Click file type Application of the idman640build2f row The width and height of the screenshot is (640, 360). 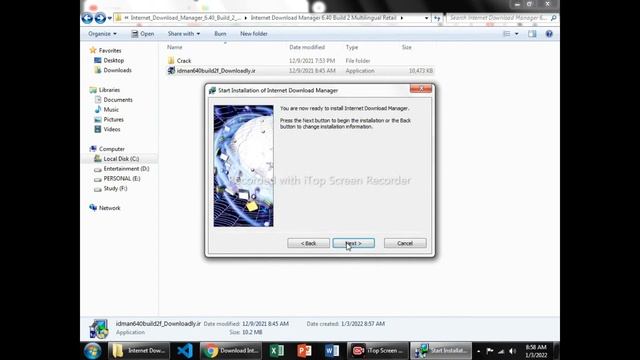[360, 71]
